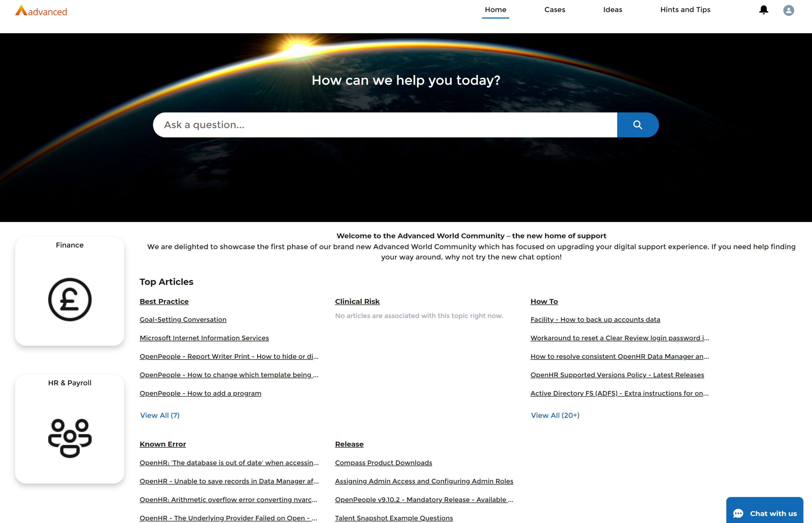The width and height of the screenshot is (812, 523).
Task: Open the user profile avatar
Action: point(788,10)
